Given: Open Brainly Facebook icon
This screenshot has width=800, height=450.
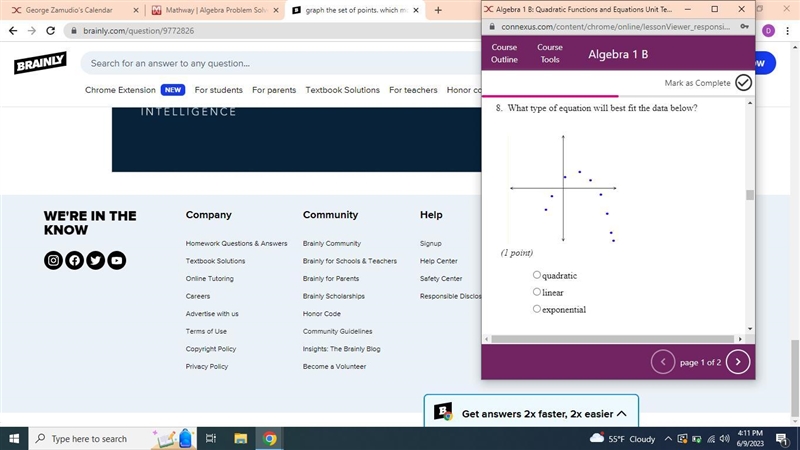Looking at the screenshot, I should pos(74,260).
